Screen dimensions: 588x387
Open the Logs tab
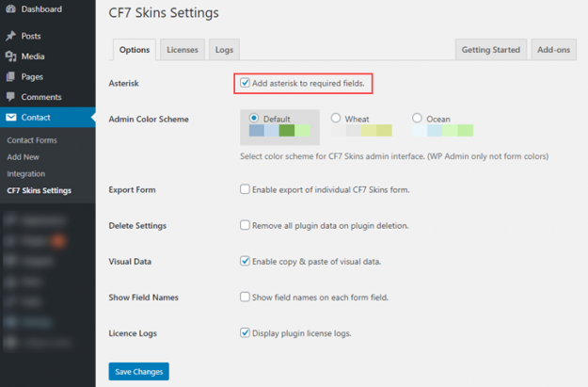(x=224, y=50)
